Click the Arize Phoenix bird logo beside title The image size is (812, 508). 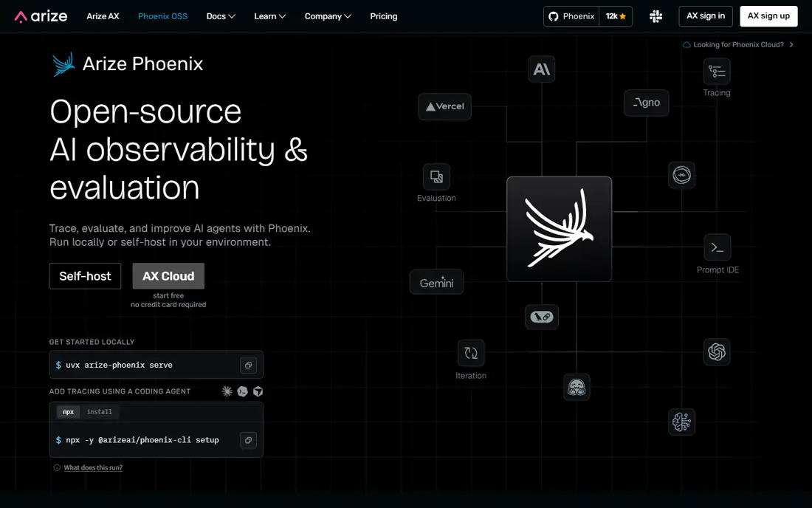tap(63, 64)
